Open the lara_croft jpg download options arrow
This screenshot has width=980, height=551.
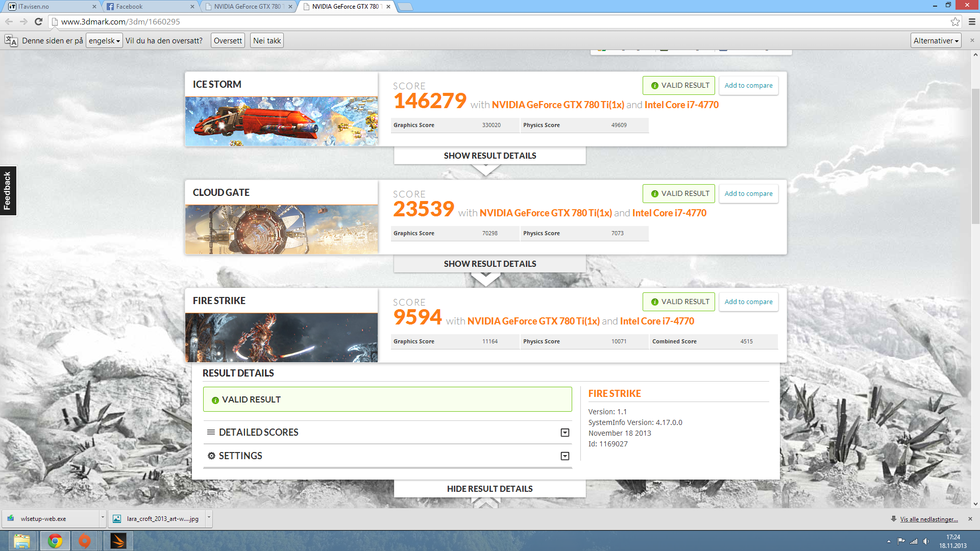point(209,518)
